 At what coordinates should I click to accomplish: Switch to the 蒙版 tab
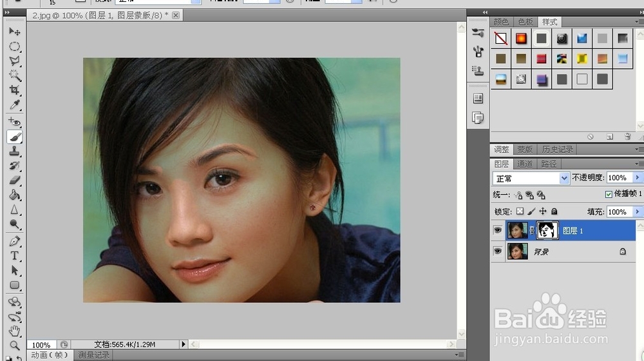(525, 150)
